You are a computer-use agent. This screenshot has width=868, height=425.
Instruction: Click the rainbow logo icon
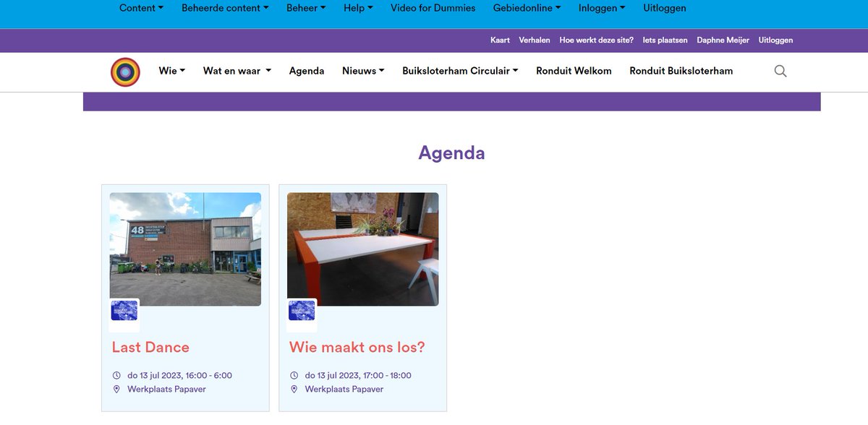[124, 72]
